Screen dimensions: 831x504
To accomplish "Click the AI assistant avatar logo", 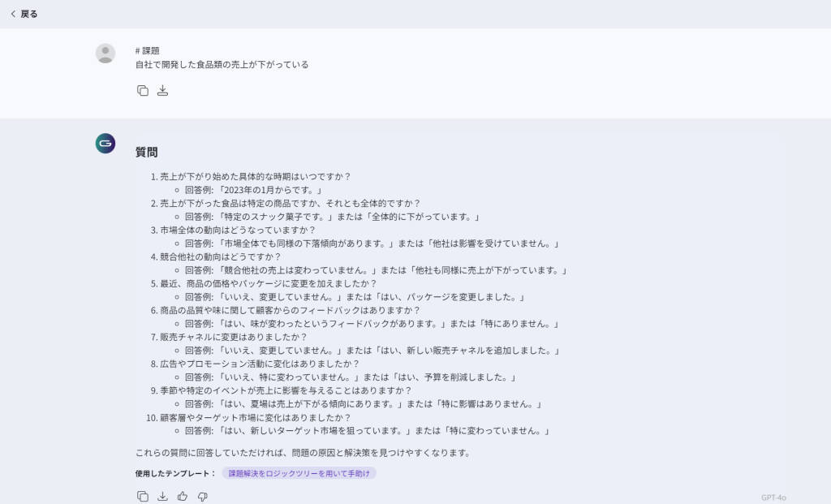I will 105,144.
